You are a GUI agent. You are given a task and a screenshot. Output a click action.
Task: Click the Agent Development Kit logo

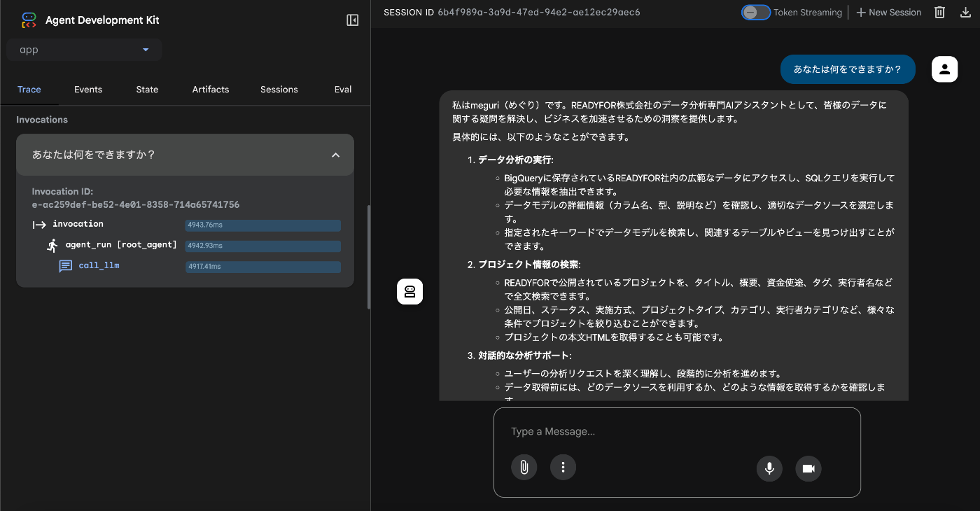click(29, 20)
